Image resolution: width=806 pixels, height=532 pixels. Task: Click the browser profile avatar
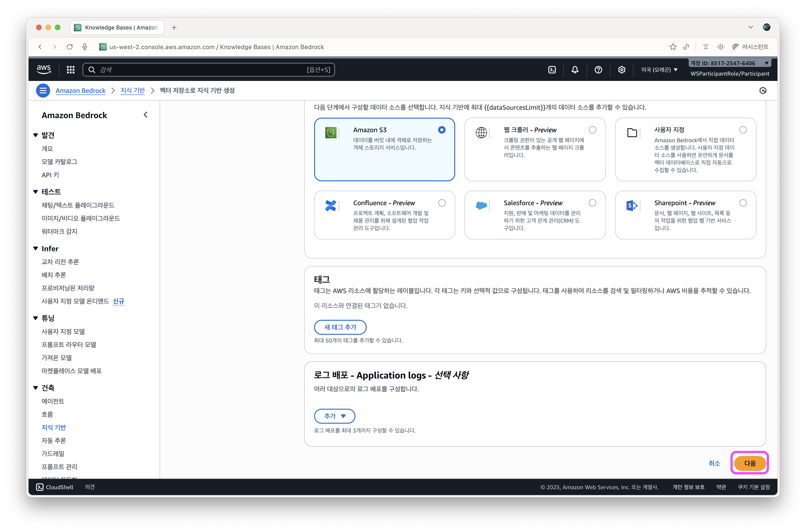pos(766,27)
